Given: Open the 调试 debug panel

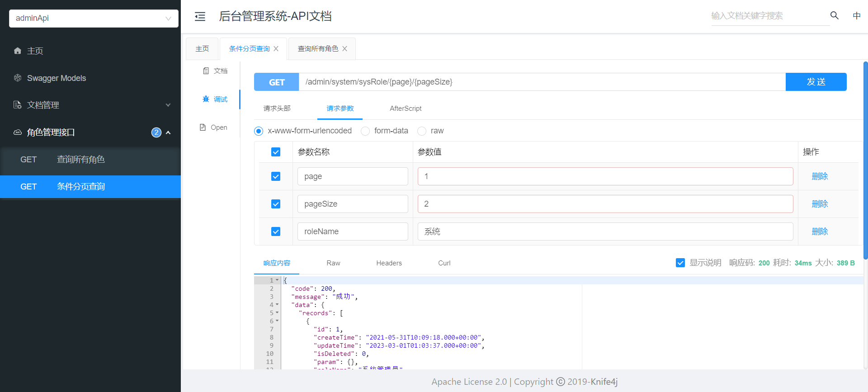Looking at the screenshot, I should pos(215,99).
